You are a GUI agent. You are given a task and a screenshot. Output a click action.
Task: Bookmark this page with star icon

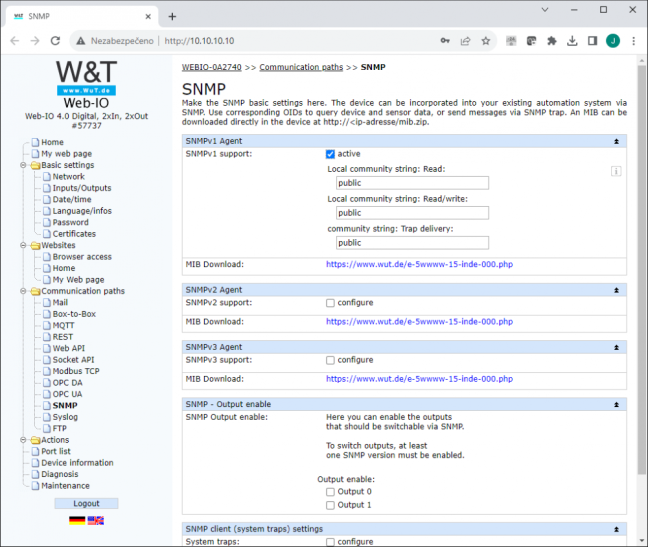pos(486,41)
